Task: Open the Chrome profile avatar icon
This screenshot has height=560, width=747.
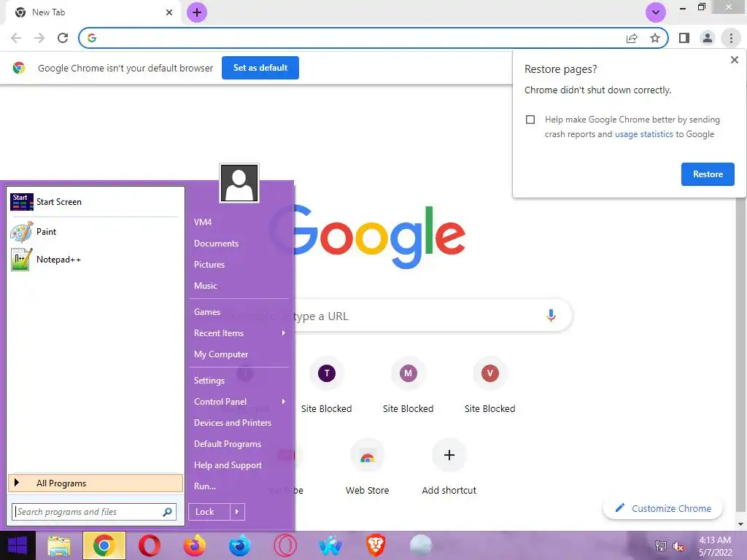Action: click(x=708, y=38)
